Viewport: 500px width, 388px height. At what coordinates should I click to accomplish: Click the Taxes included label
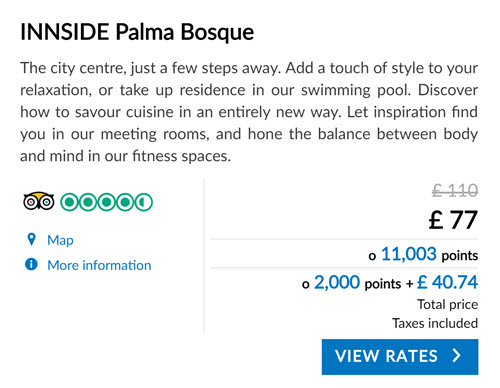pyautogui.click(x=435, y=323)
